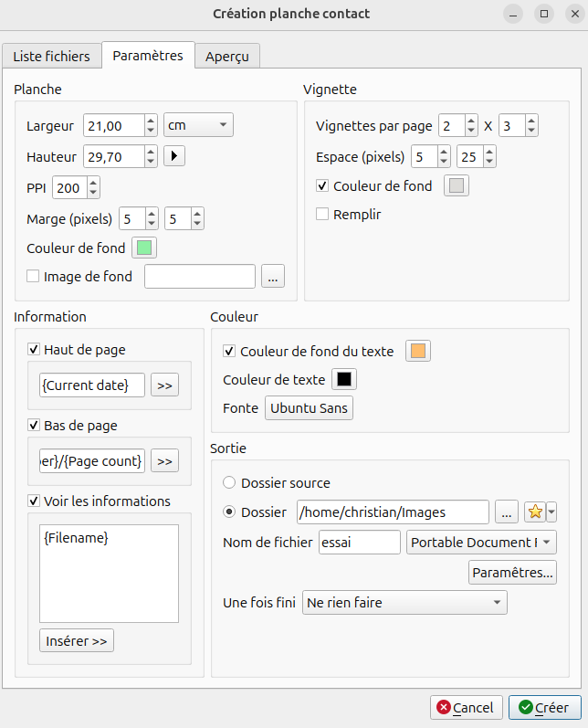
Task: Open the favorites star for output folder
Action: [534, 512]
